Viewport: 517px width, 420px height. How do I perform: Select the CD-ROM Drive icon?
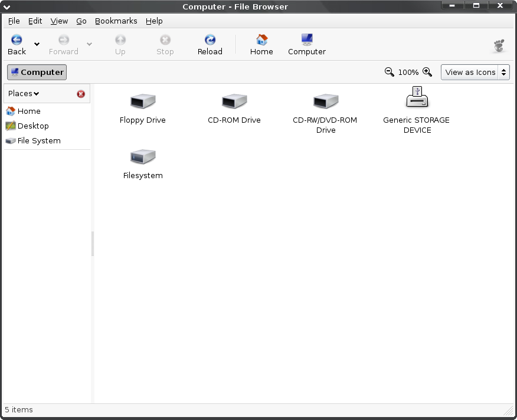click(x=234, y=101)
